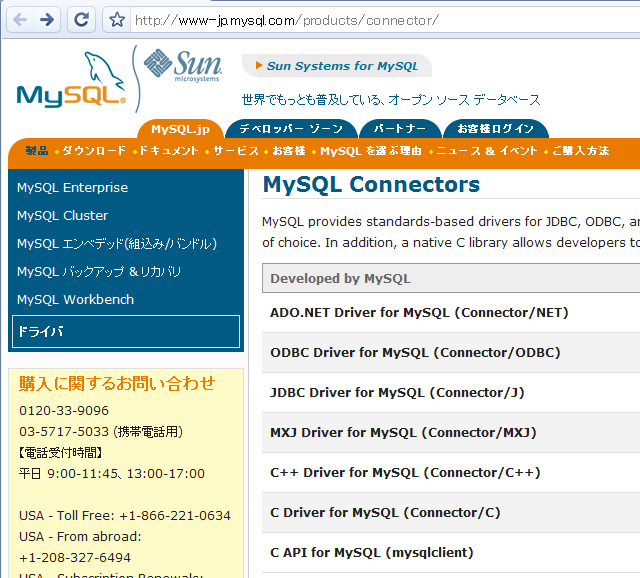Click the Developed by MySQL section header
Image resolution: width=640 pixels, height=578 pixels.
point(451,278)
